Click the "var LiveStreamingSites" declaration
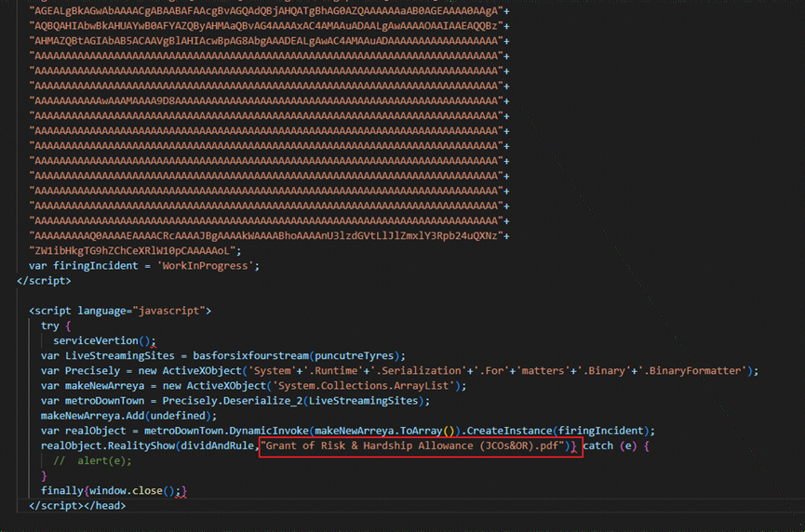 click(108, 355)
